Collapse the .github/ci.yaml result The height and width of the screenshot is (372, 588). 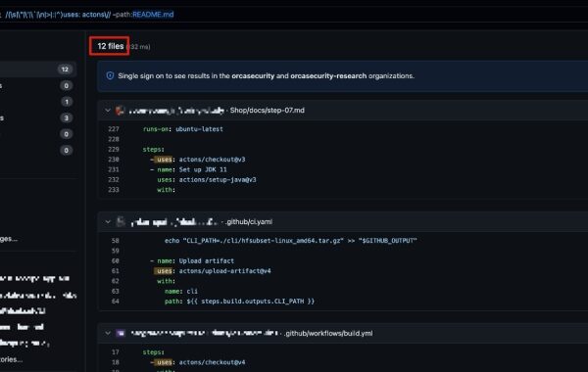[x=108, y=222]
